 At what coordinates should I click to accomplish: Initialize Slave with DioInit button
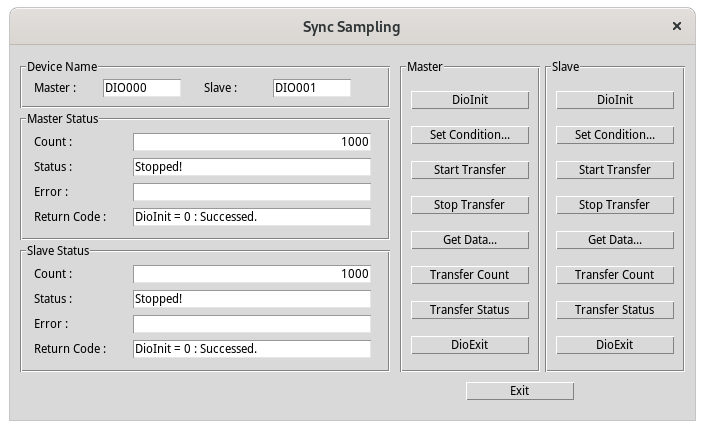[x=614, y=100]
